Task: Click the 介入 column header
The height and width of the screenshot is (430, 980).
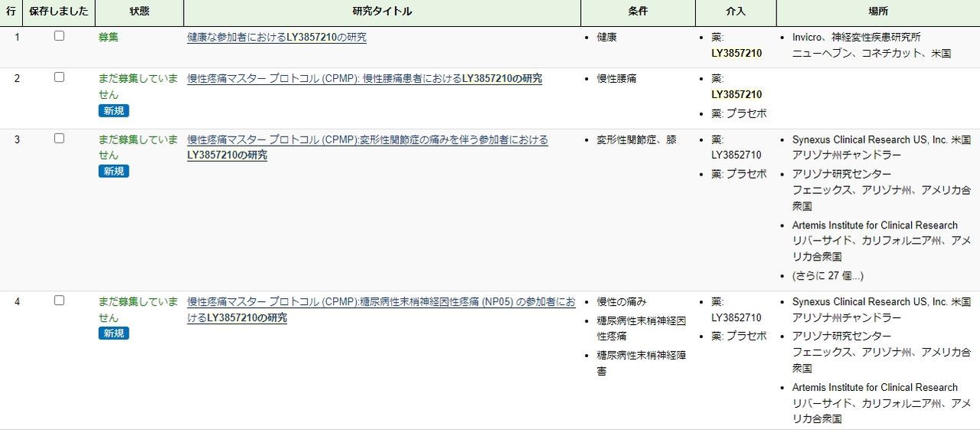Action: click(x=736, y=11)
